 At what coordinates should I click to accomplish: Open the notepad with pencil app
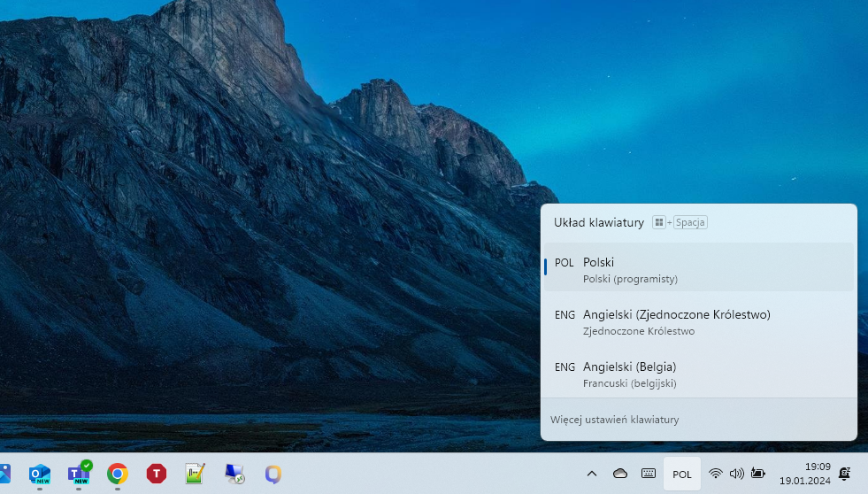(x=196, y=474)
